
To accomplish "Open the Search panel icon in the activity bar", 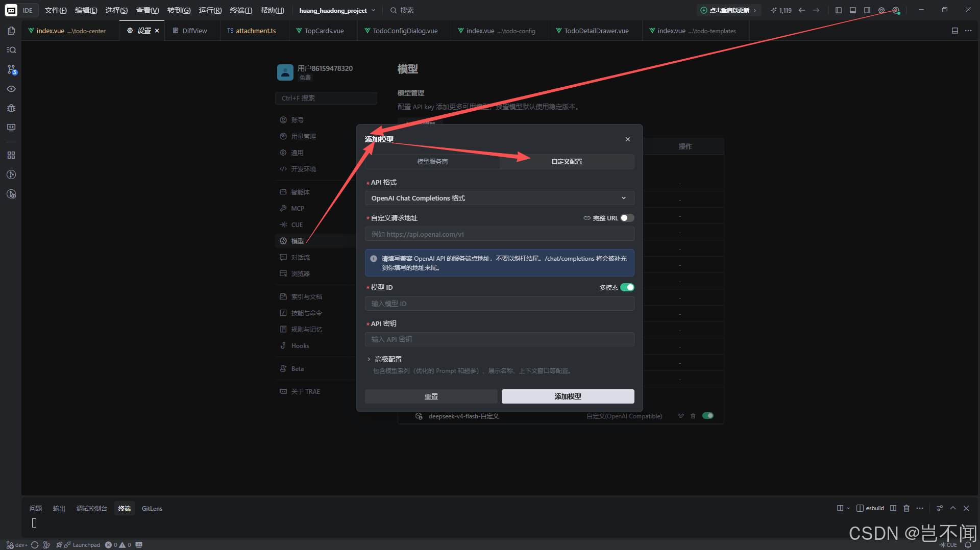I will [x=11, y=50].
